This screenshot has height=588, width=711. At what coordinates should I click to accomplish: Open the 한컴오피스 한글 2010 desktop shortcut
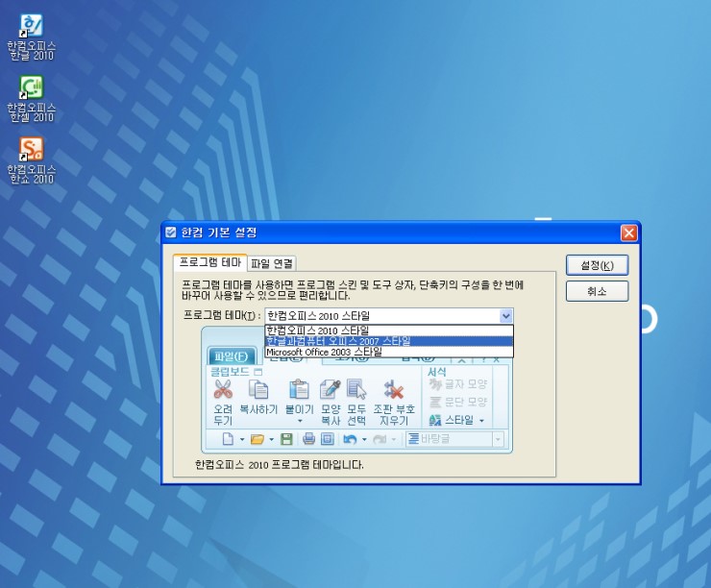(32, 37)
